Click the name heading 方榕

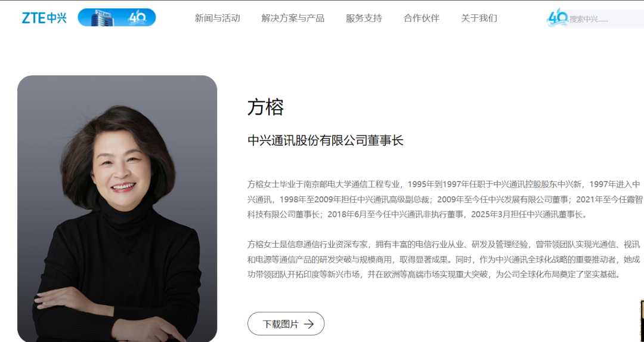click(x=265, y=107)
